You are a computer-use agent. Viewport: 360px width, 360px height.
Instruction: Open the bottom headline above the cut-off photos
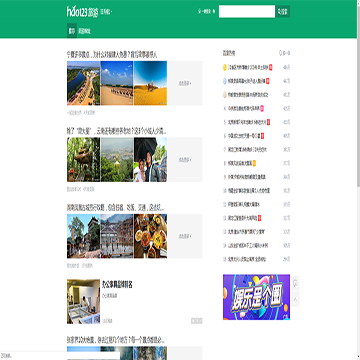(x=115, y=340)
